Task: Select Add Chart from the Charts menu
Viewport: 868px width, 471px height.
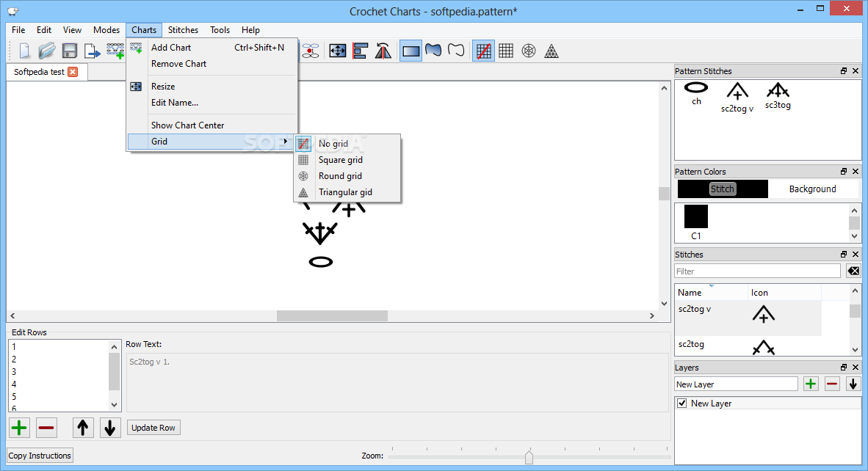Action: point(212,48)
